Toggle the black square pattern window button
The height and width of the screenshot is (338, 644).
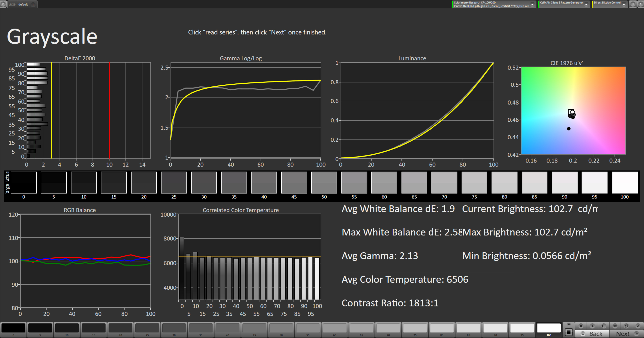(x=569, y=332)
